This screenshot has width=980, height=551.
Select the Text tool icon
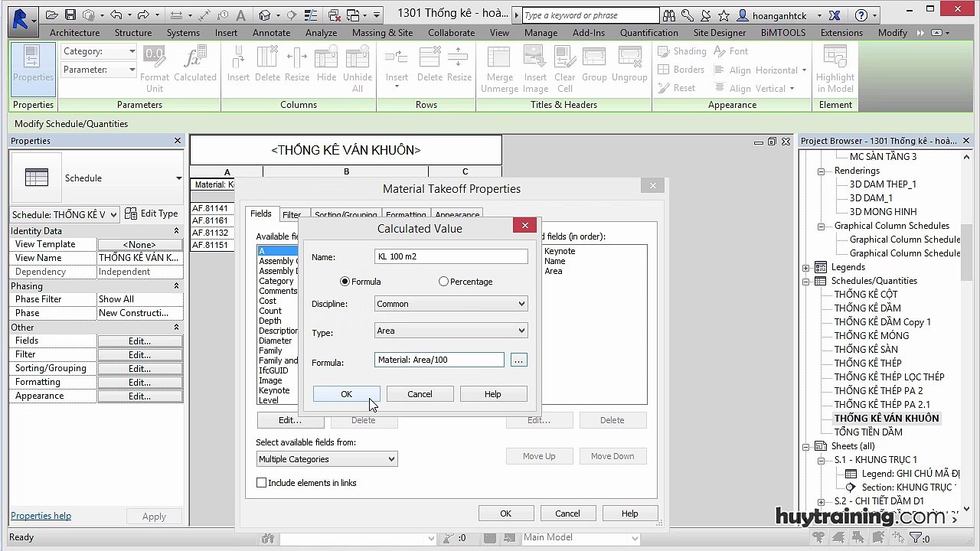(x=241, y=15)
